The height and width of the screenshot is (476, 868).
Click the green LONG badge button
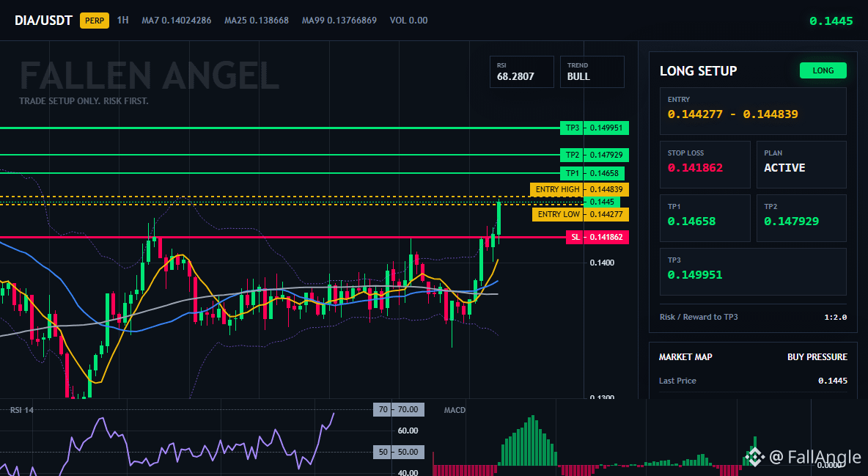pyautogui.click(x=823, y=70)
